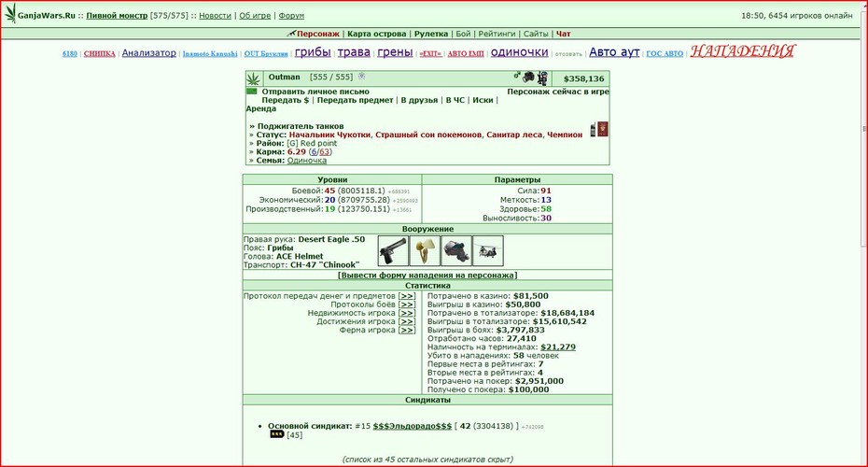Expand Достижения игрока [>>]
Viewport: 868px width, 467px height.
[x=407, y=321]
